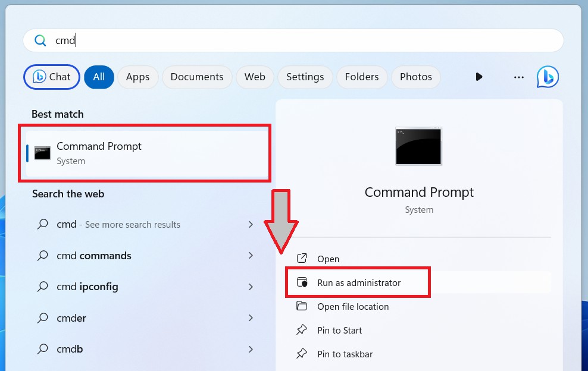Select the Documents filter tab
588x371 pixels.
point(197,77)
